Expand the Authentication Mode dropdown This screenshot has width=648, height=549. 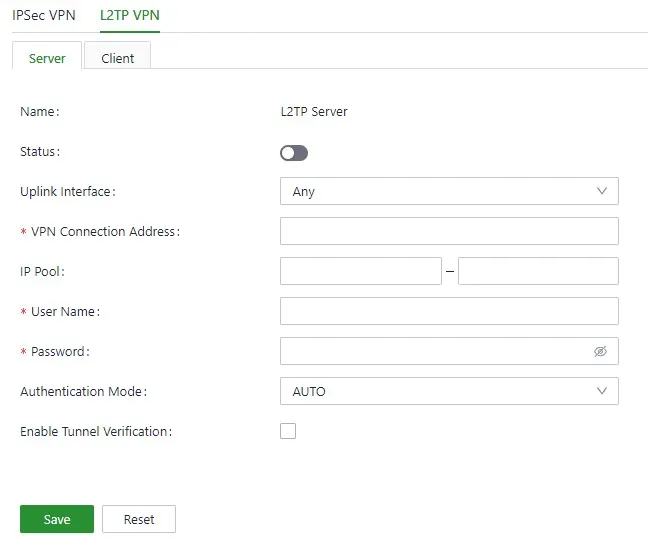pyautogui.click(x=449, y=391)
